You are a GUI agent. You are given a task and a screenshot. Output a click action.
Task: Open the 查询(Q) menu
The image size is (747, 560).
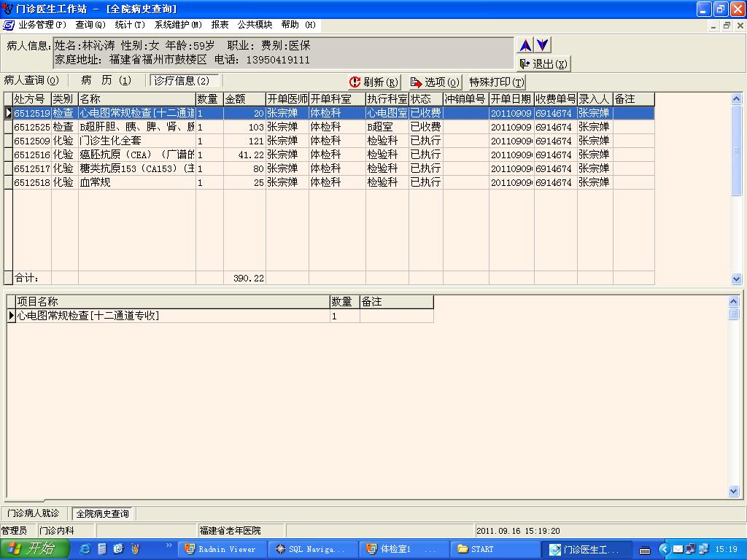pyautogui.click(x=90, y=25)
